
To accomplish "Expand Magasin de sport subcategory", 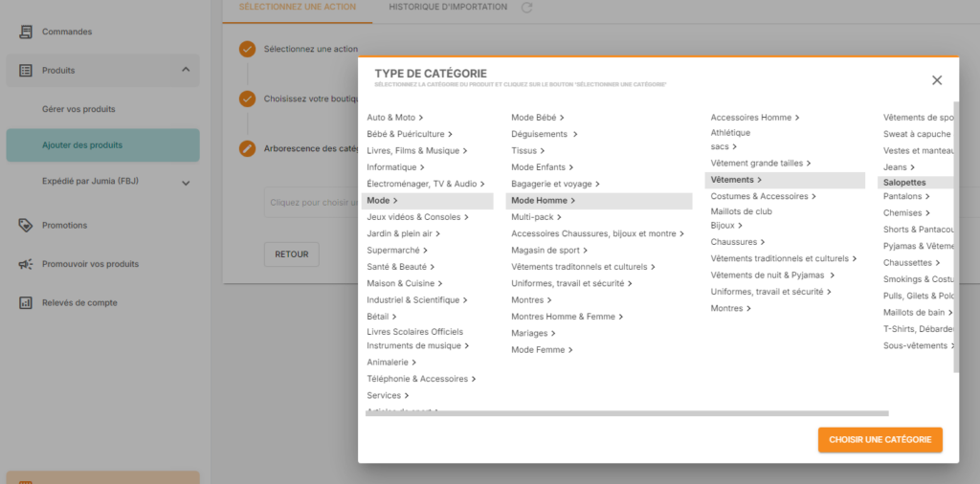I will click(x=549, y=251).
